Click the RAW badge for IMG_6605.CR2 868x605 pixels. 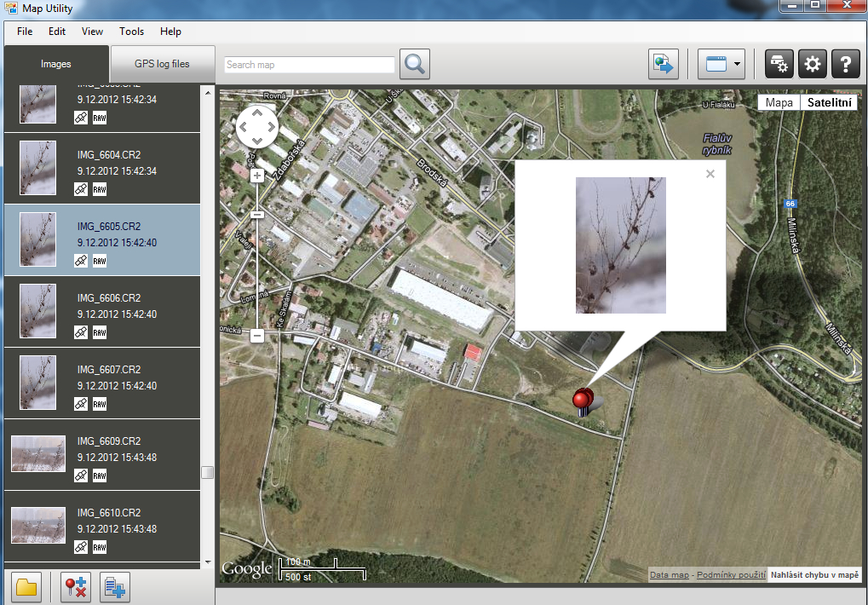(100, 261)
